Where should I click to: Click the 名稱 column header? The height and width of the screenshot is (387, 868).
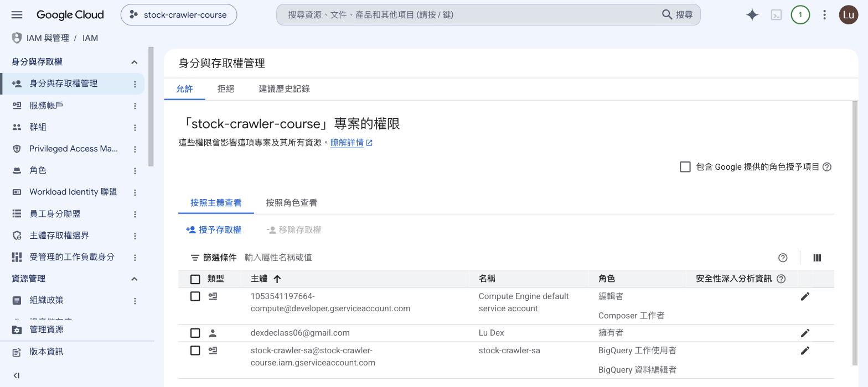[487, 279]
